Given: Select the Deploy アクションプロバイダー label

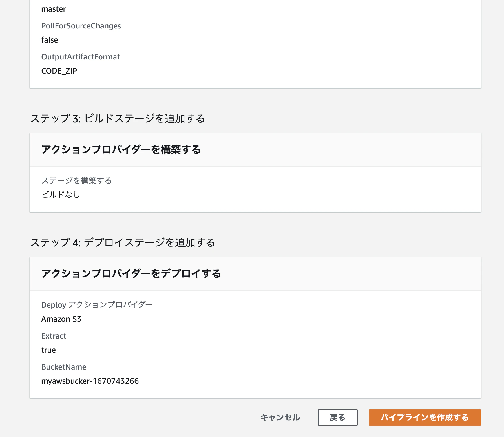Looking at the screenshot, I should coord(97,305).
